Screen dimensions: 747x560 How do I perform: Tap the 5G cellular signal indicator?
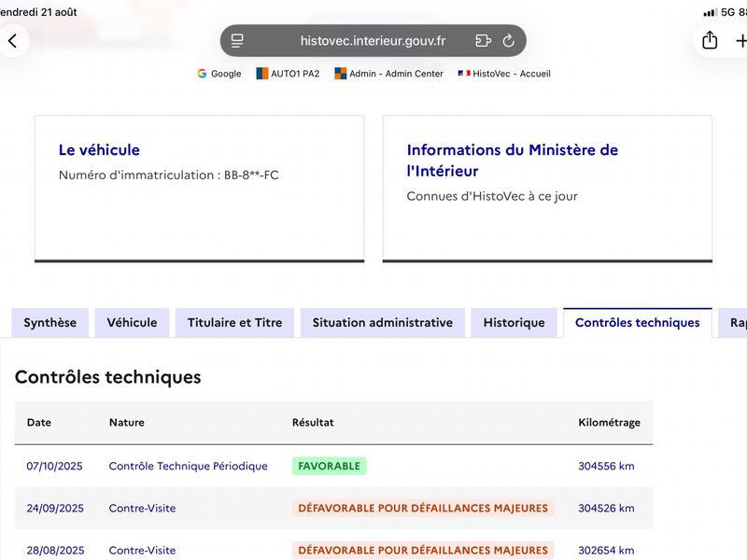[x=719, y=12]
